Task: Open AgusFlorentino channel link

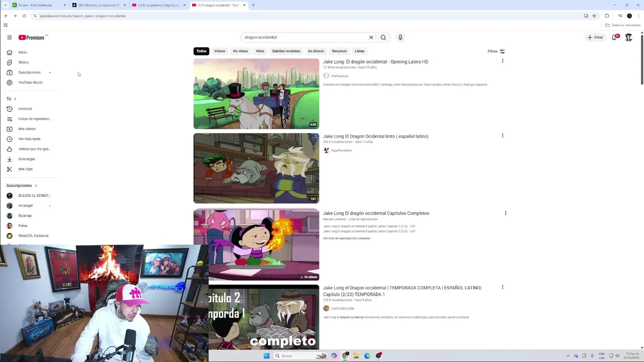Action: pos(341,150)
